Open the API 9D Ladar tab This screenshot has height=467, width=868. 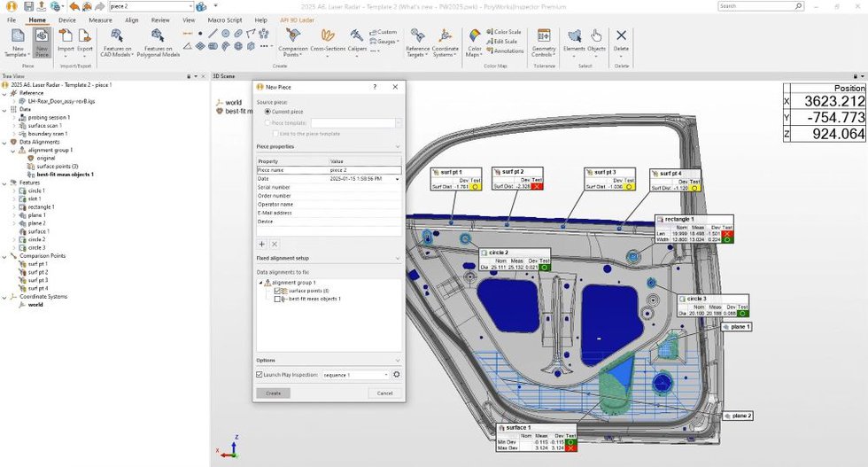(297, 20)
